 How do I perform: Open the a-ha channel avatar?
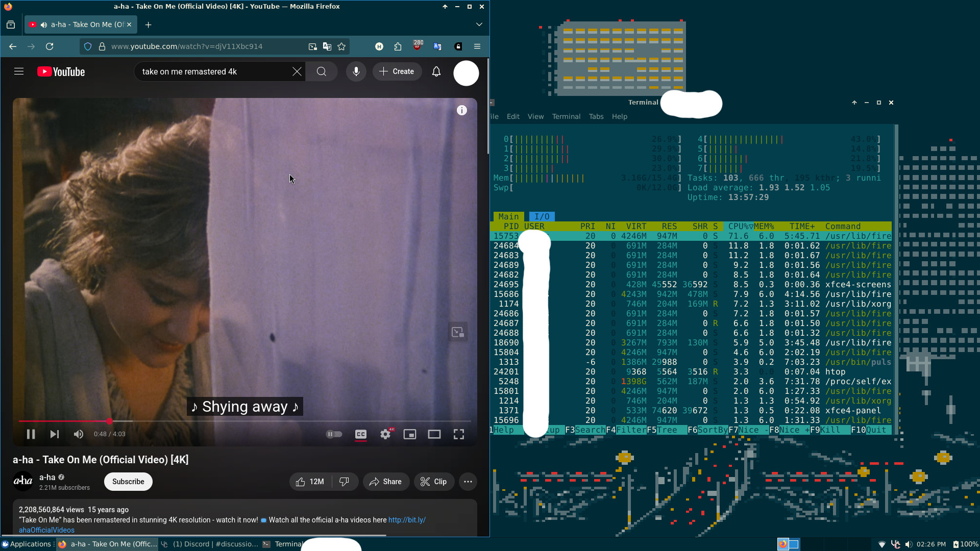point(23,481)
